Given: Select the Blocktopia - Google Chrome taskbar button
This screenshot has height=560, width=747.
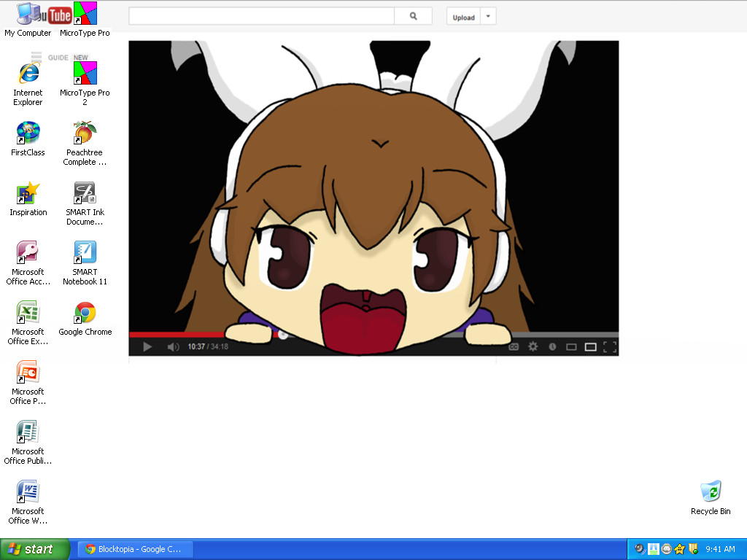Looking at the screenshot, I should tap(135, 549).
